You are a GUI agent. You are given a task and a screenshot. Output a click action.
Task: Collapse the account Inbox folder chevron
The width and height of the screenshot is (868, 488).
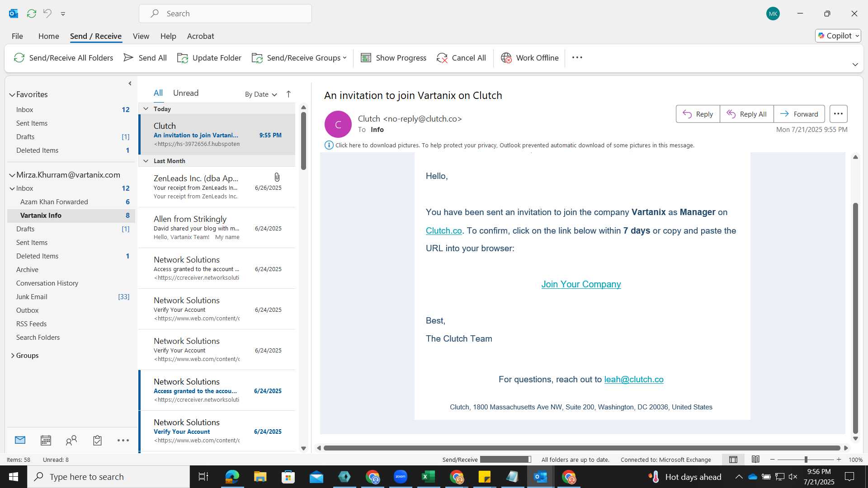click(12, 188)
